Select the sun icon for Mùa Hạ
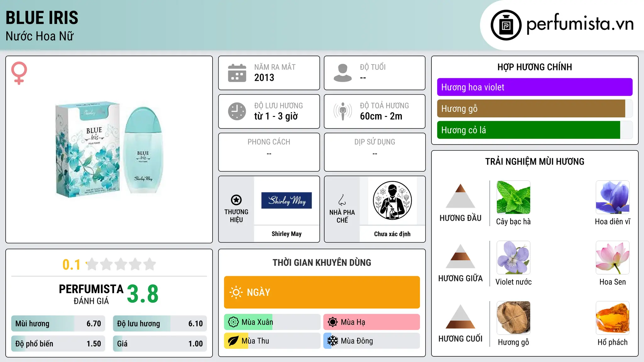 pos(333,322)
